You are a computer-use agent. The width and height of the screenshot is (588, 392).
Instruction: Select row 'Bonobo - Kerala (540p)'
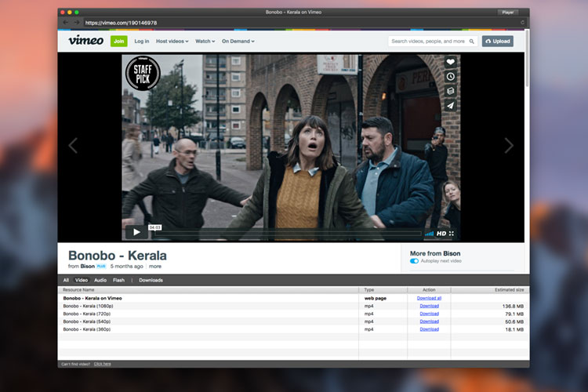click(294, 321)
